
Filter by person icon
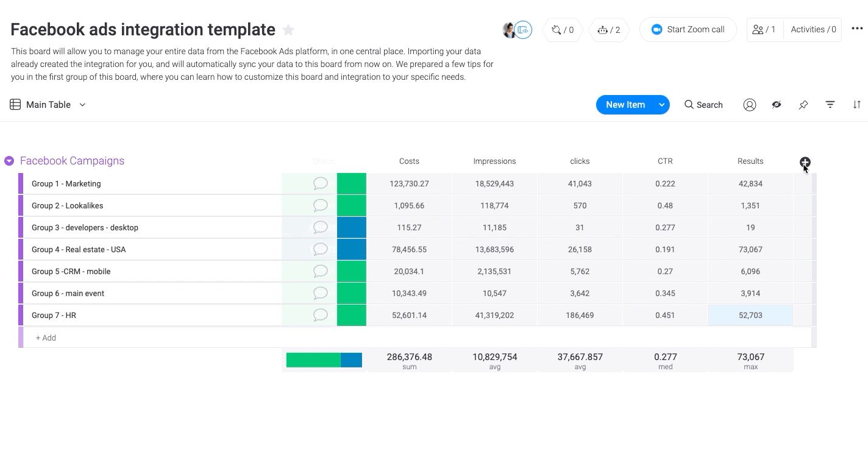point(750,105)
